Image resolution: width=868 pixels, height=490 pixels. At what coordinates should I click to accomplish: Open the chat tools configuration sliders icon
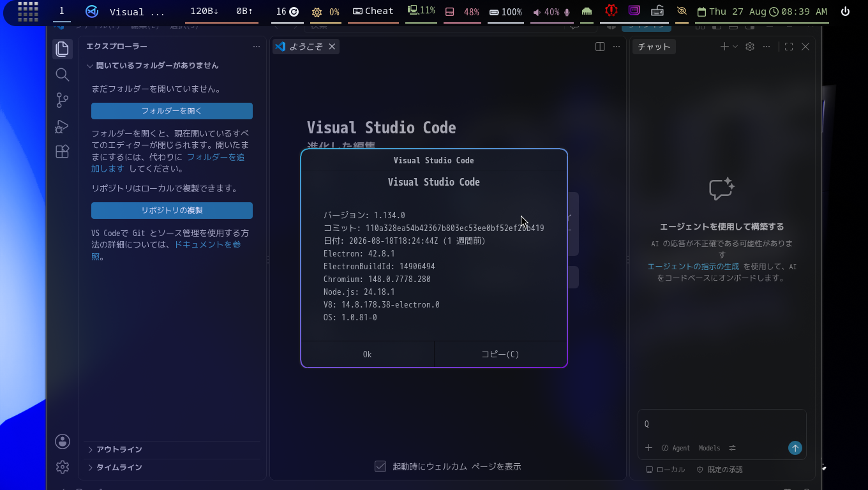coord(733,448)
